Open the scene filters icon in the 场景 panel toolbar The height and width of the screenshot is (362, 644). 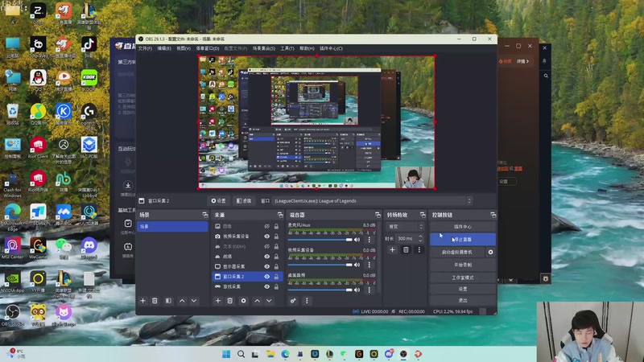coord(168,301)
